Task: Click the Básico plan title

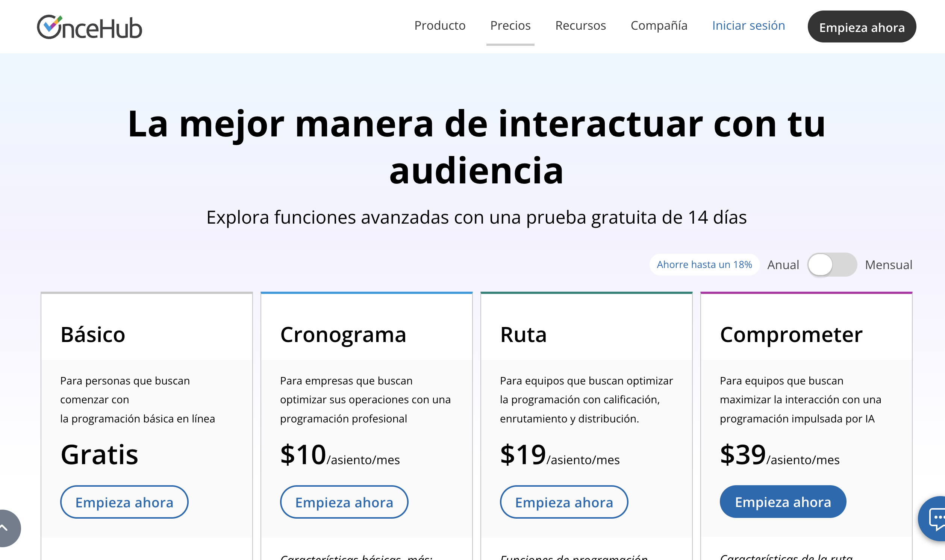Action: coord(93,335)
